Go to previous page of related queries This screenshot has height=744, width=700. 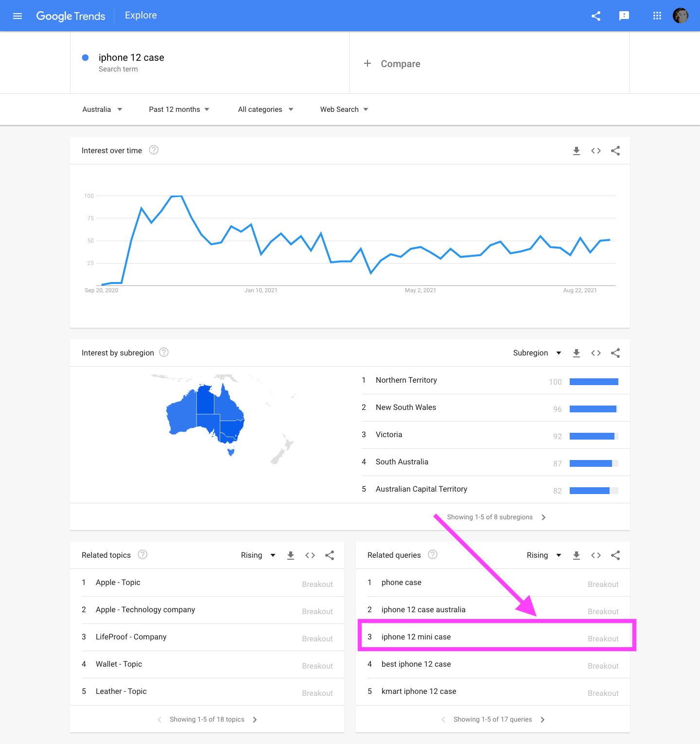443,720
